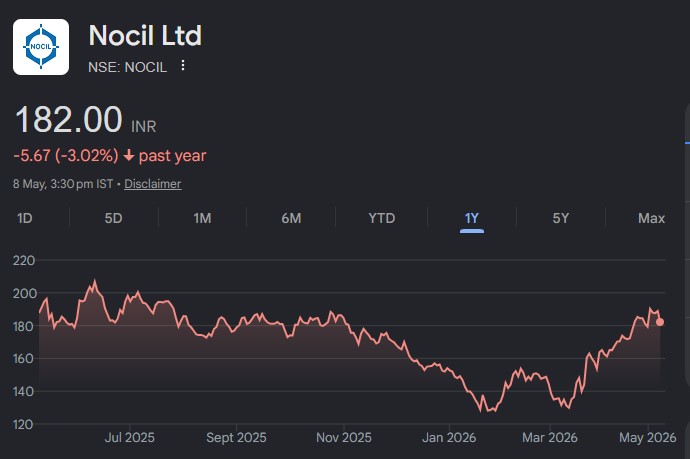Viewport: 690px width, 459px height.
Task: Click the Nocil company logo
Action: [x=41, y=47]
